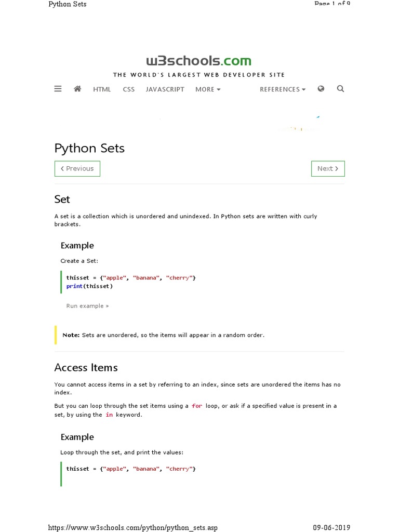Expand the MORE dropdown
Viewport: 399px width, 532px height.
pyautogui.click(x=208, y=89)
